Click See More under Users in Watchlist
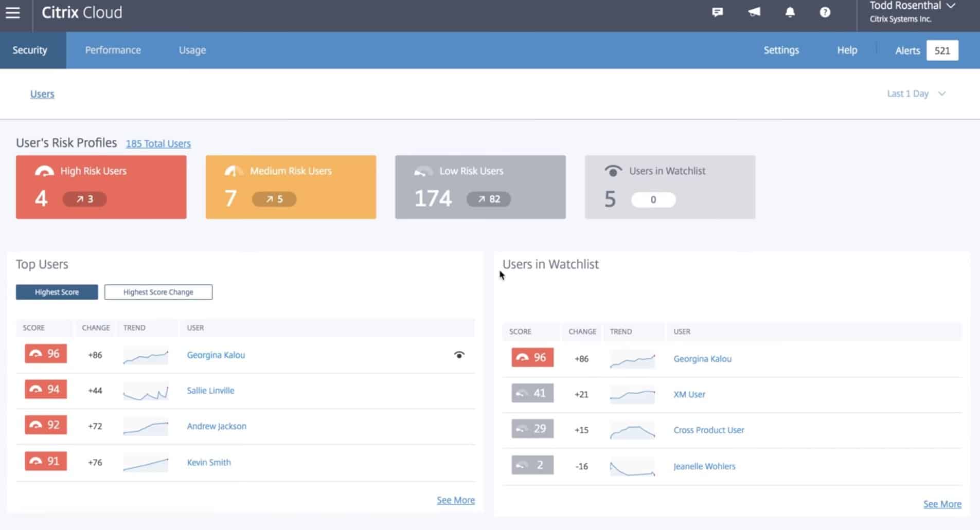This screenshot has width=980, height=530. [942, 504]
